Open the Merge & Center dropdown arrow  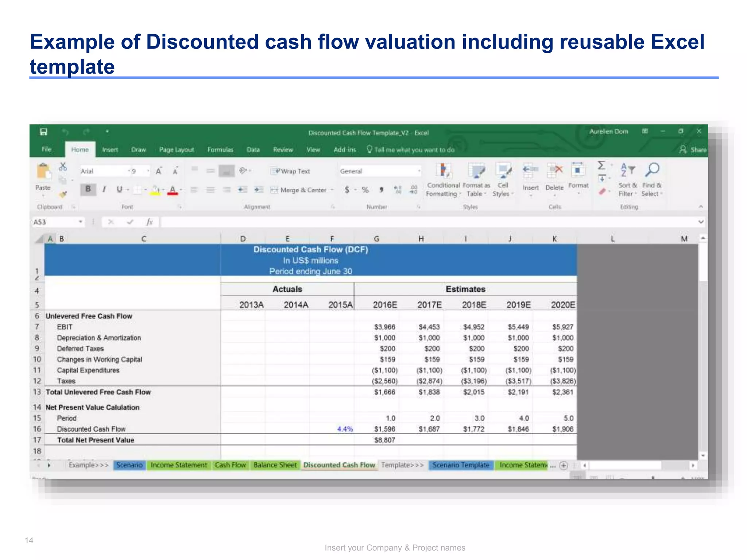332,190
